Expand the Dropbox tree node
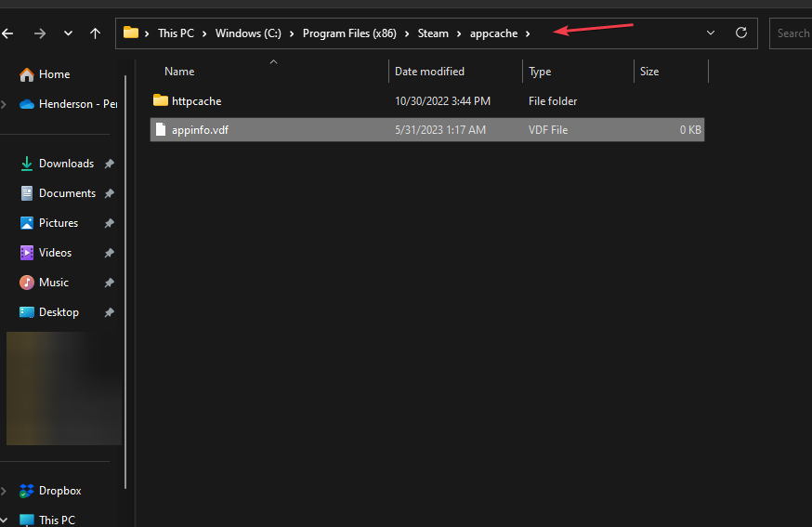Image resolution: width=812 pixels, height=527 pixels. coord(4,491)
